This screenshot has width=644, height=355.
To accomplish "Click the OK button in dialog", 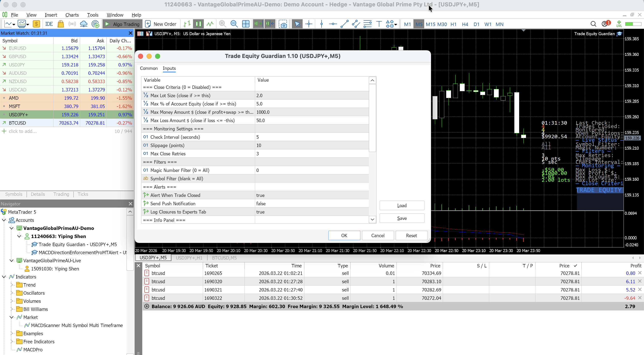I will click(344, 235).
